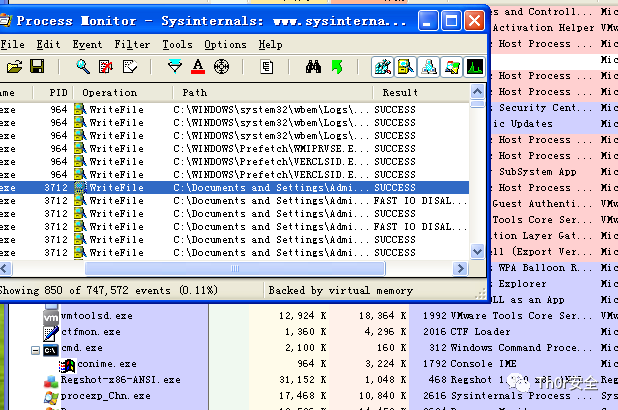
Task: Select the first FAST IO DISALLOWED row
Action: click(x=234, y=201)
